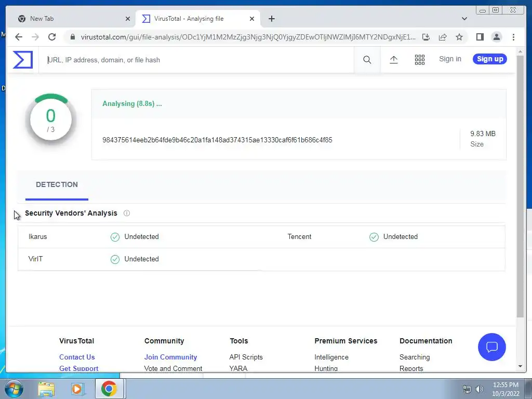This screenshot has width=532, height=399.
Task: Click the browser forward arrow
Action: point(35,37)
